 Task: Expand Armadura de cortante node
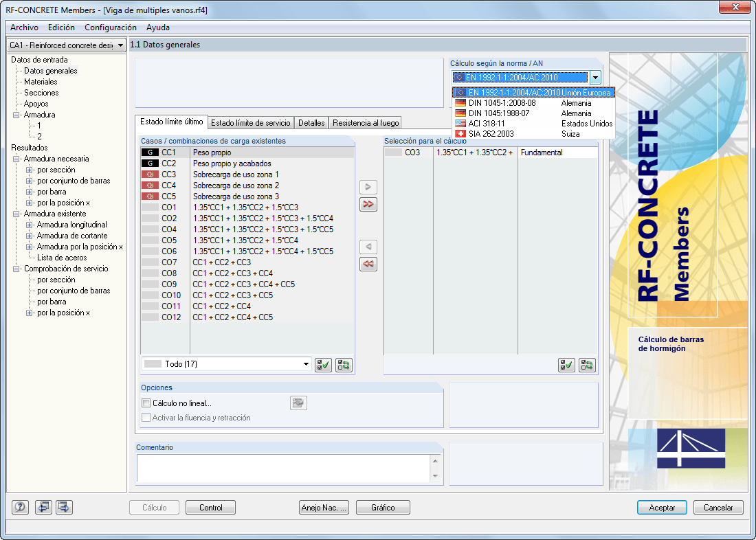tap(29, 236)
